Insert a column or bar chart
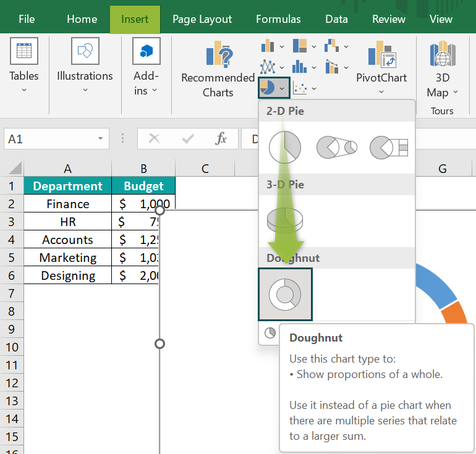 point(268,46)
